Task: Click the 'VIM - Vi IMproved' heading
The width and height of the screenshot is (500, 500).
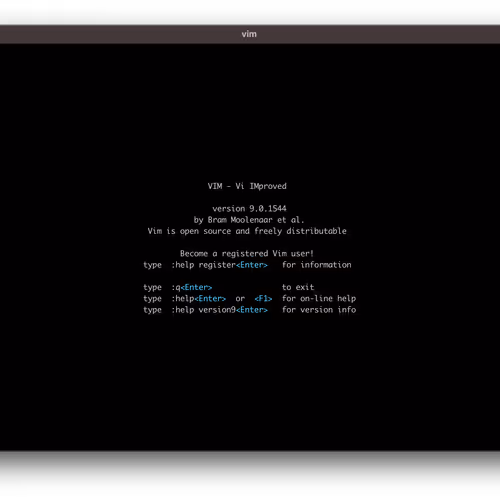Action: [x=247, y=186]
